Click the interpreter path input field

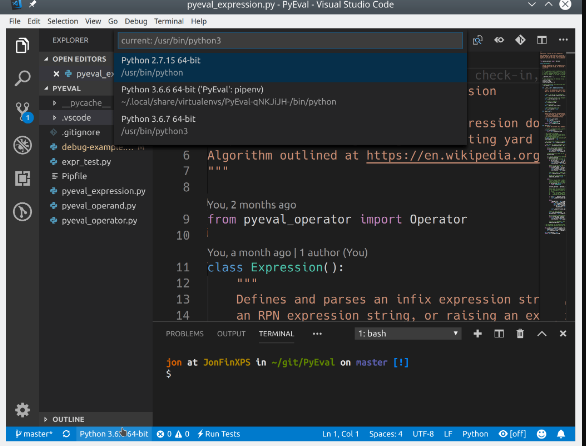290,40
